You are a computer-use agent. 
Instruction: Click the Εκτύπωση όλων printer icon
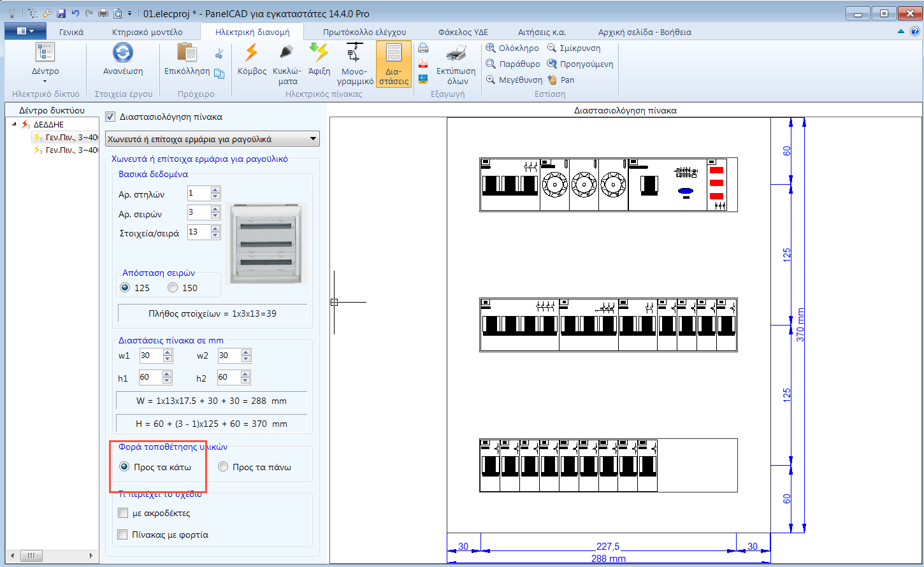[x=456, y=54]
